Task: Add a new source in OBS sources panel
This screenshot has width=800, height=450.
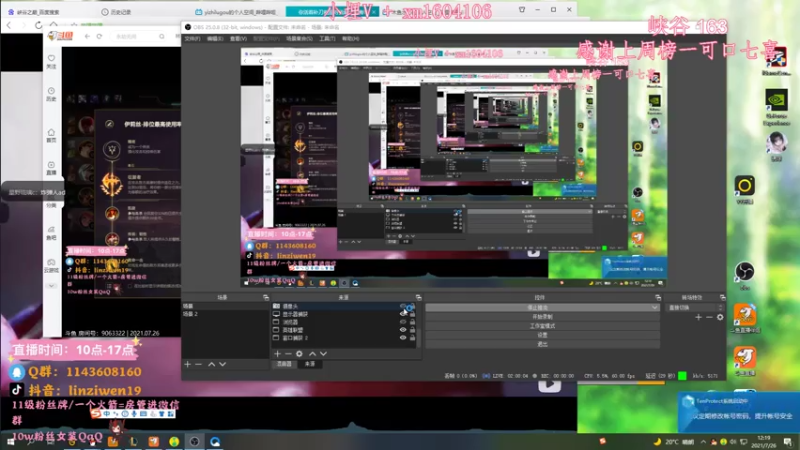Action: (x=277, y=354)
